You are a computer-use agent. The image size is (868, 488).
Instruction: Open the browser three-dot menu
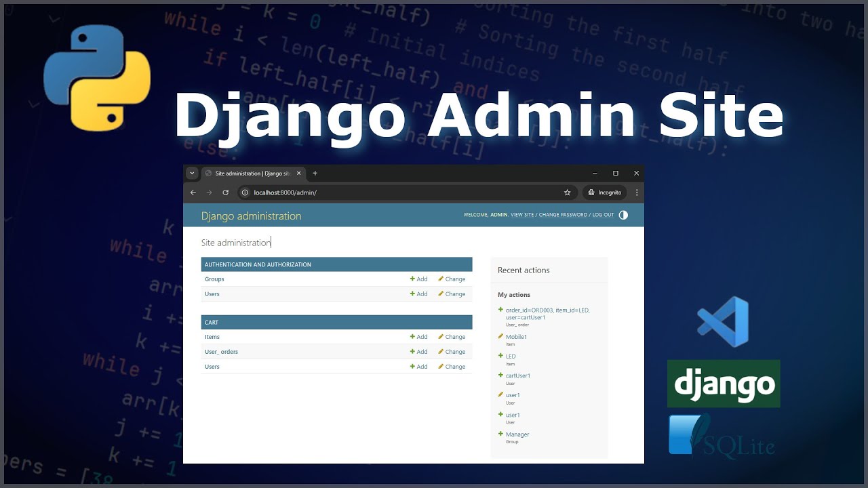637,192
